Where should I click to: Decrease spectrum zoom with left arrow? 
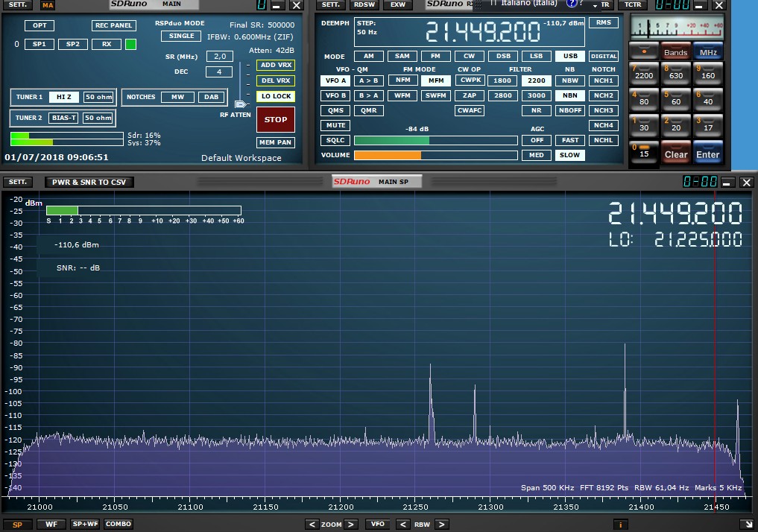click(x=312, y=525)
